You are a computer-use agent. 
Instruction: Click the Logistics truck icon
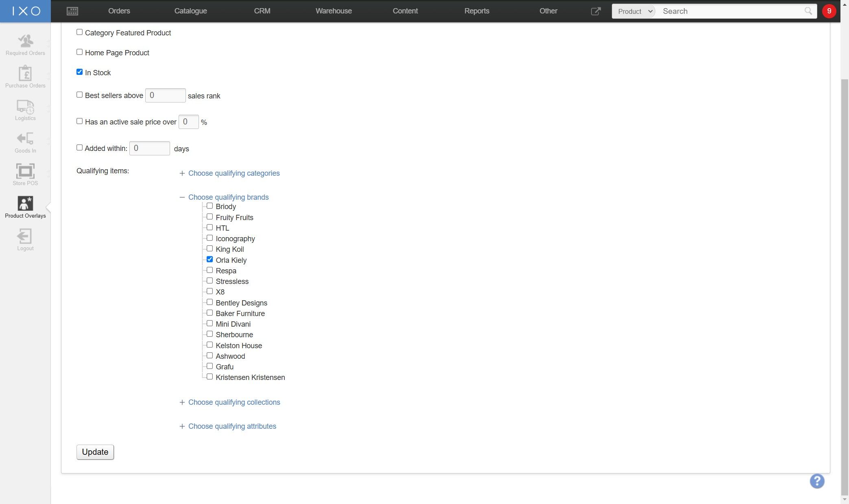click(x=25, y=107)
